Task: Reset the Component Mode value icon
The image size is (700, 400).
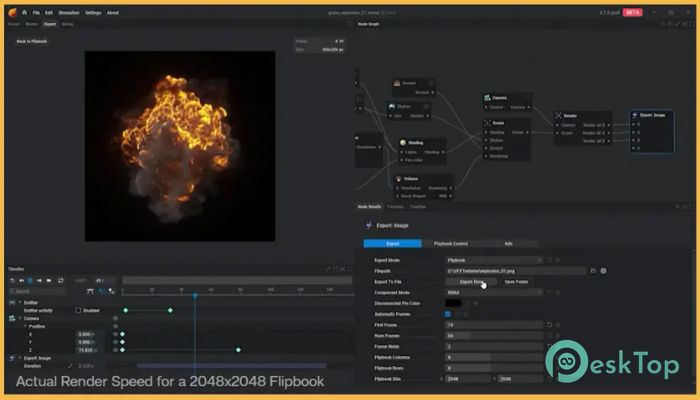Action: 550,292
